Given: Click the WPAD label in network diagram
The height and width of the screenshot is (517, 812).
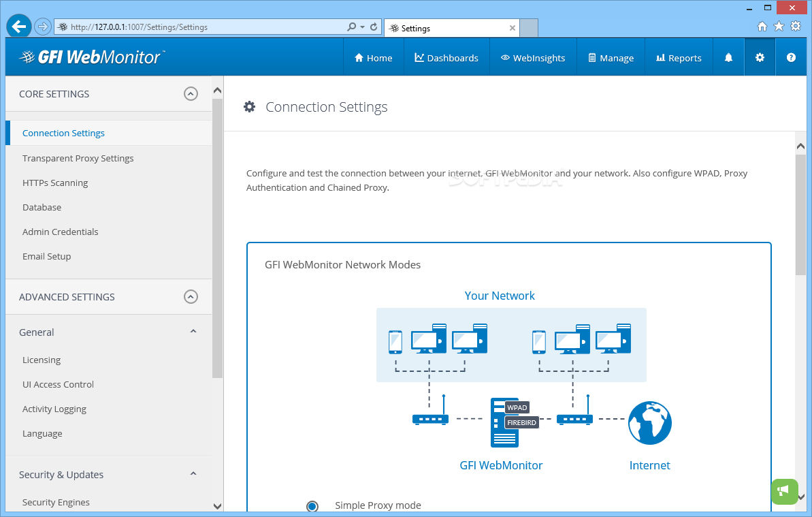Looking at the screenshot, I should pos(517,407).
